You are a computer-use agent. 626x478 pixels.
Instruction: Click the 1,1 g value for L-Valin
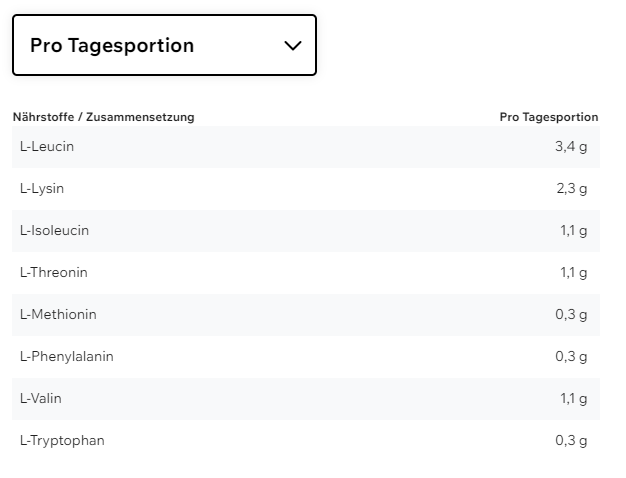click(573, 399)
